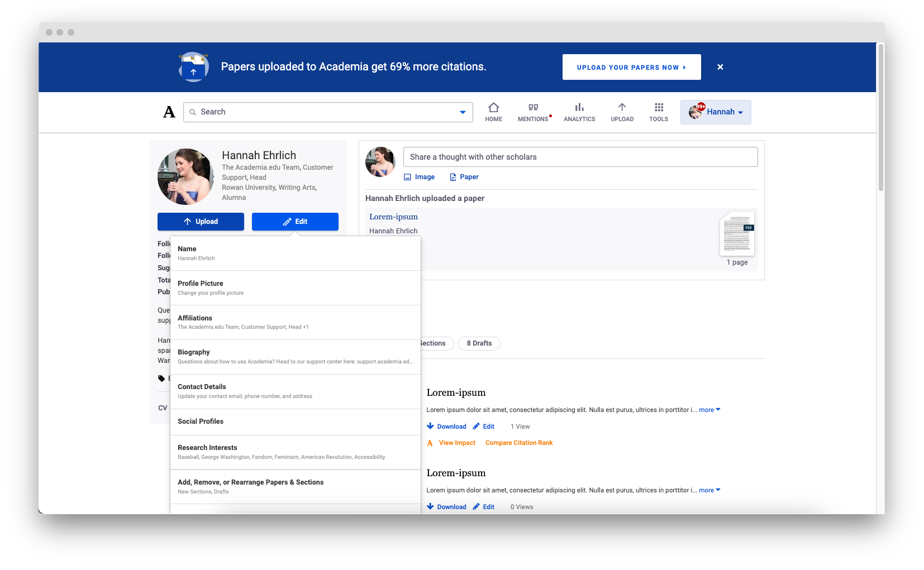Open the Hannah account dropdown

click(716, 112)
